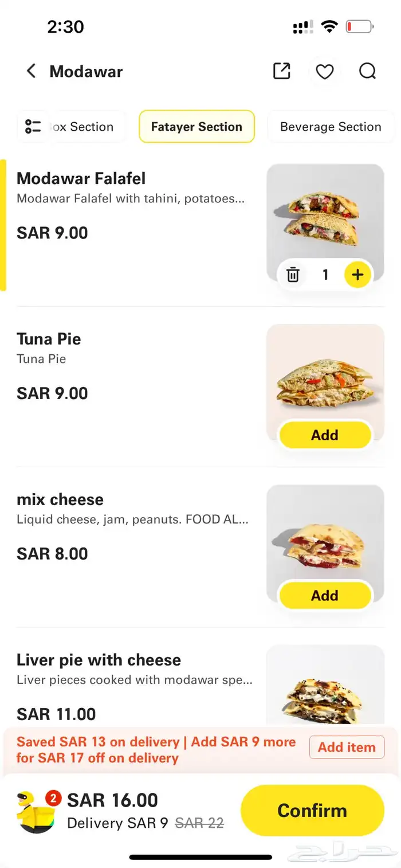
Task: Select the partially hidden Box Section tab
Action: (85, 127)
